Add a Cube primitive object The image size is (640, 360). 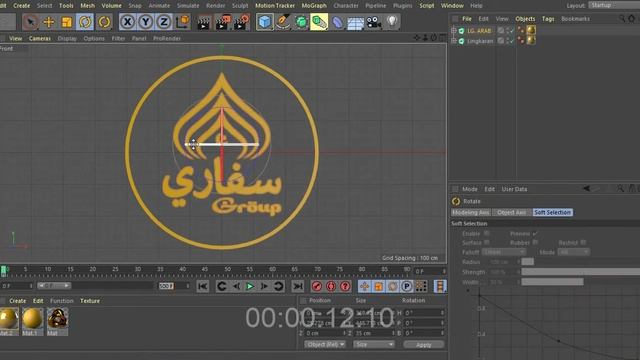tap(264, 22)
